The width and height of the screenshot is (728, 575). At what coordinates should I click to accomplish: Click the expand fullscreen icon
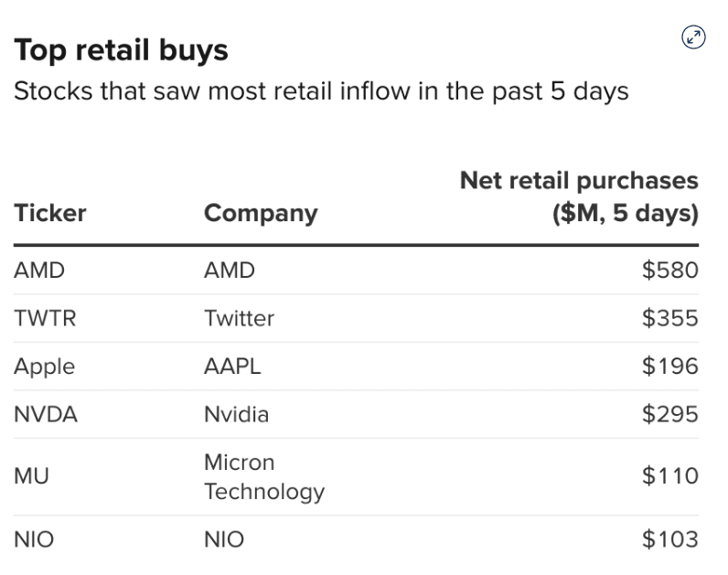[x=694, y=37]
